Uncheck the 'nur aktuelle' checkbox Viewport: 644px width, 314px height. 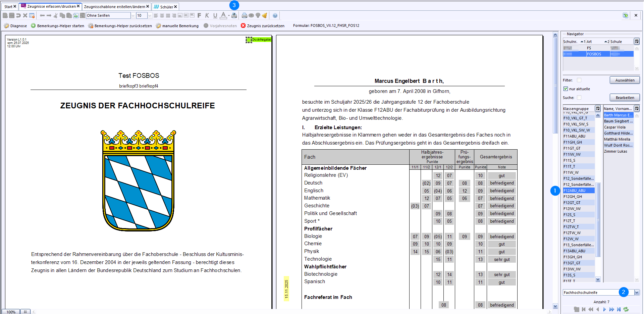[566, 89]
